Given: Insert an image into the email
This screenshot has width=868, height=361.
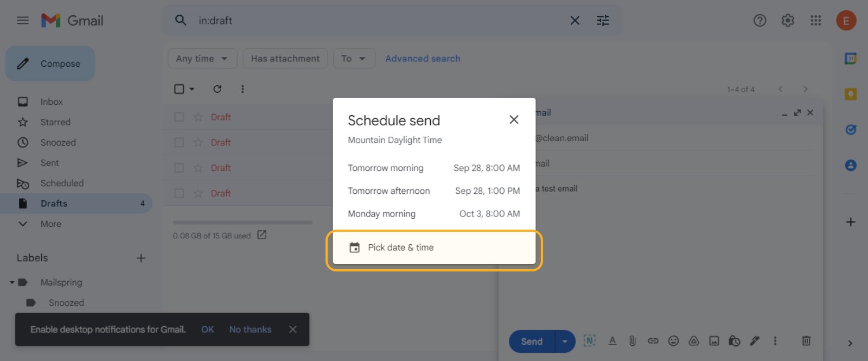Looking at the screenshot, I should 714,341.
